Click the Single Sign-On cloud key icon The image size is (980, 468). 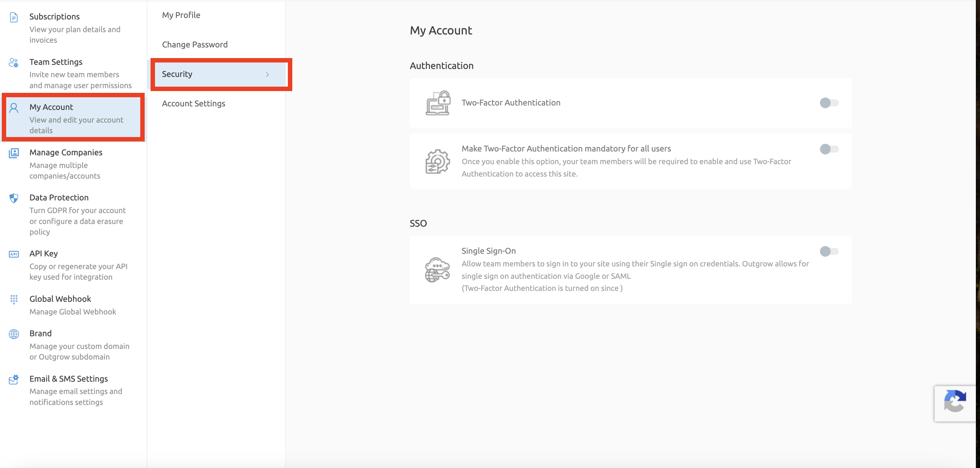438,270
